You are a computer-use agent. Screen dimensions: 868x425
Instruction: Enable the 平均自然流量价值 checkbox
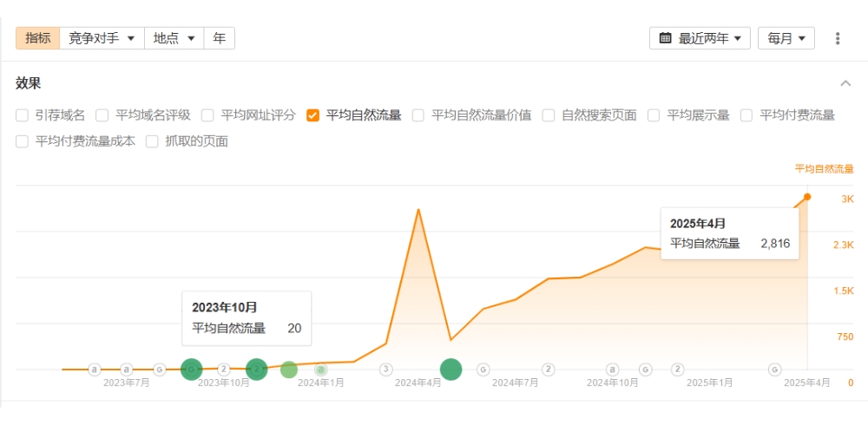(x=418, y=115)
